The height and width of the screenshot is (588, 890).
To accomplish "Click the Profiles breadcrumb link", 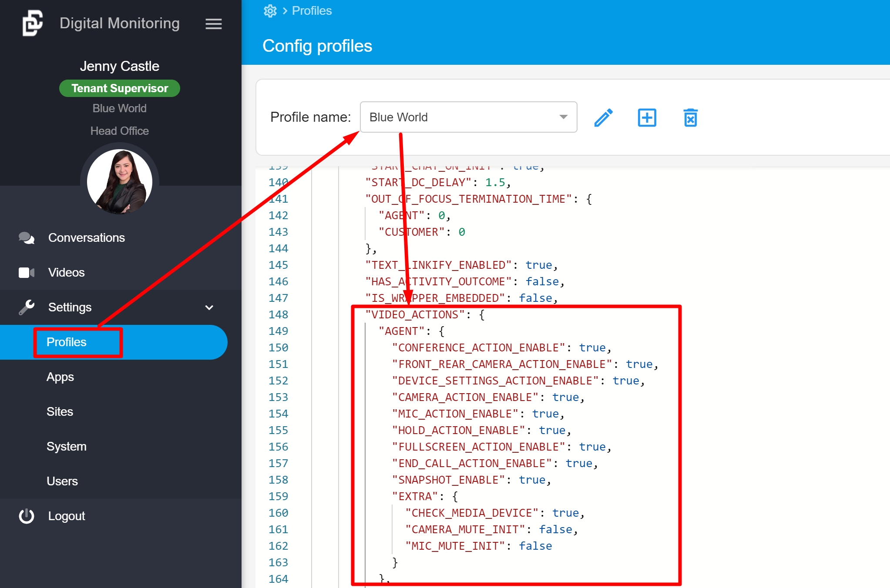I will coord(312,11).
